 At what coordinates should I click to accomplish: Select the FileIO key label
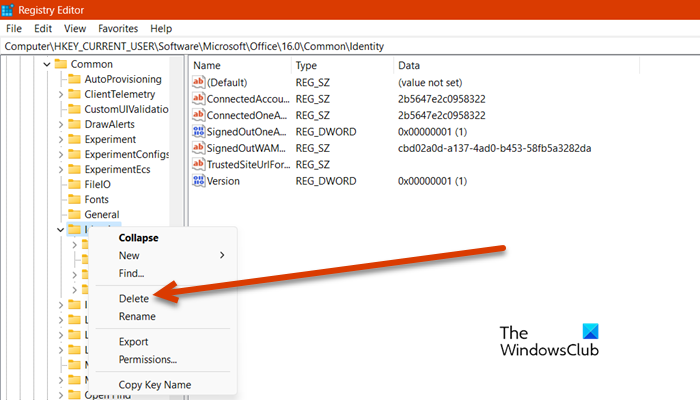(x=97, y=184)
